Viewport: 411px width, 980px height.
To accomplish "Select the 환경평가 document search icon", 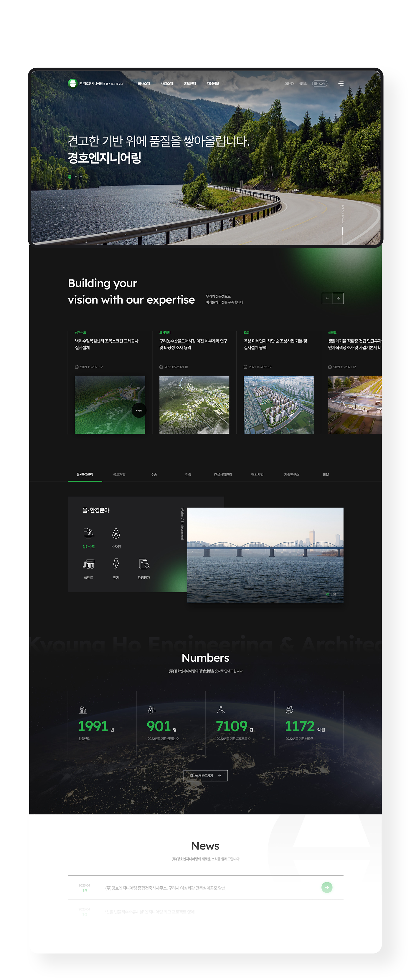I will (144, 564).
